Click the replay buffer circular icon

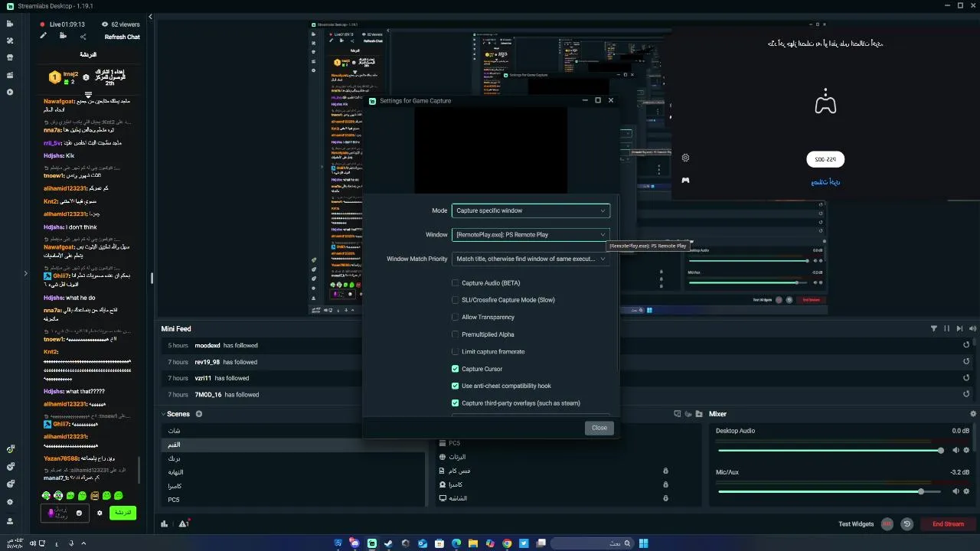906,524
